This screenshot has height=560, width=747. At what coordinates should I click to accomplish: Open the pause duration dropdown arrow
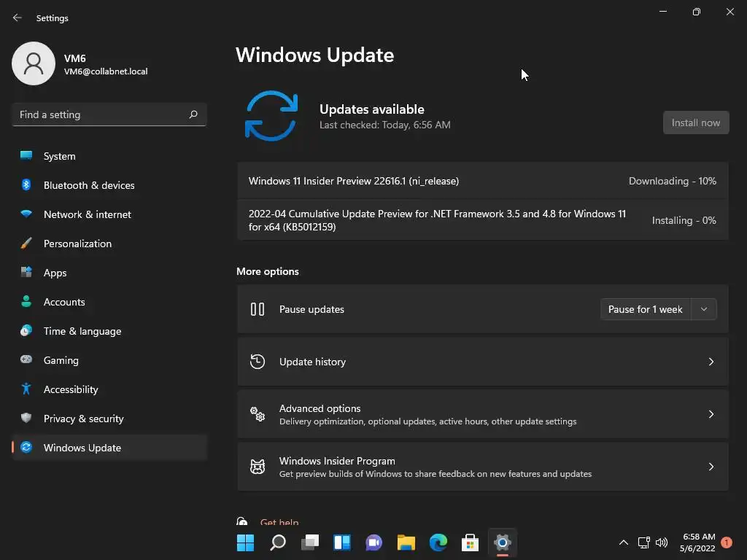(x=704, y=309)
